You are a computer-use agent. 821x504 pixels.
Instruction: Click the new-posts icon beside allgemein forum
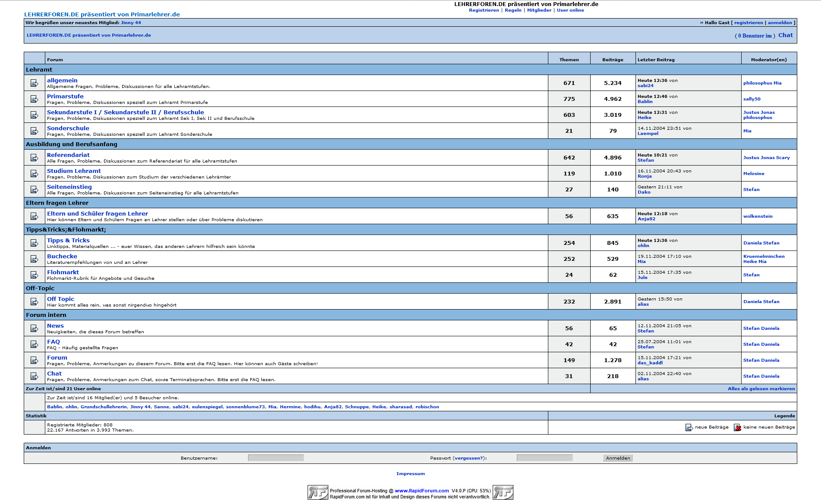tap(35, 83)
